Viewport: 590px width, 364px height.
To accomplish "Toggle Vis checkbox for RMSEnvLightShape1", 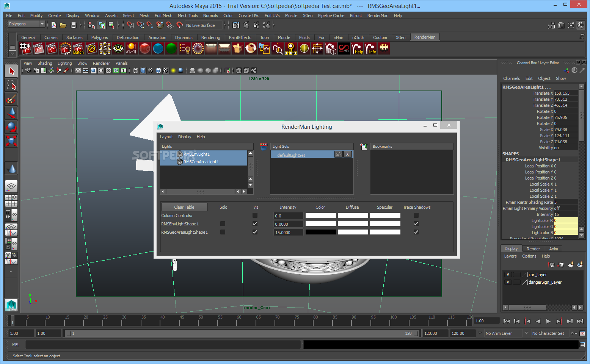I will click(255, 224).
